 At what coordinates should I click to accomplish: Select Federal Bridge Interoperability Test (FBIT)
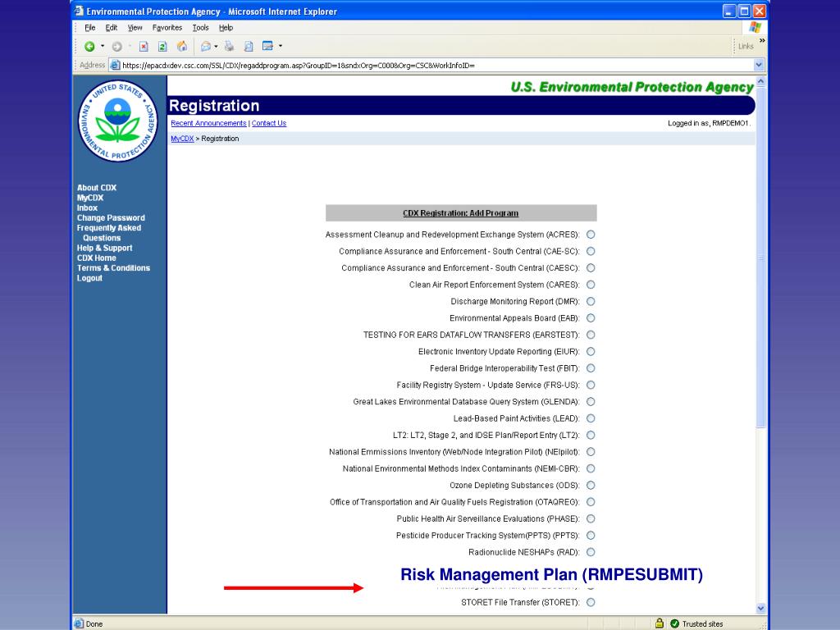click(591, 368)
